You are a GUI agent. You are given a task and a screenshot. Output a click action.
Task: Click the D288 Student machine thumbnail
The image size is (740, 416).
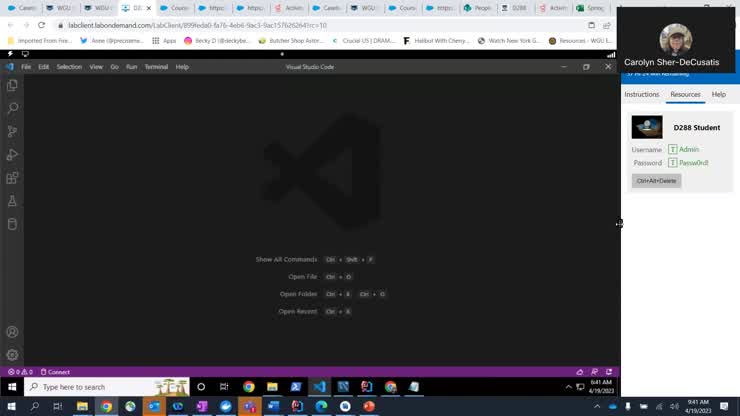[x=647, y=128]
